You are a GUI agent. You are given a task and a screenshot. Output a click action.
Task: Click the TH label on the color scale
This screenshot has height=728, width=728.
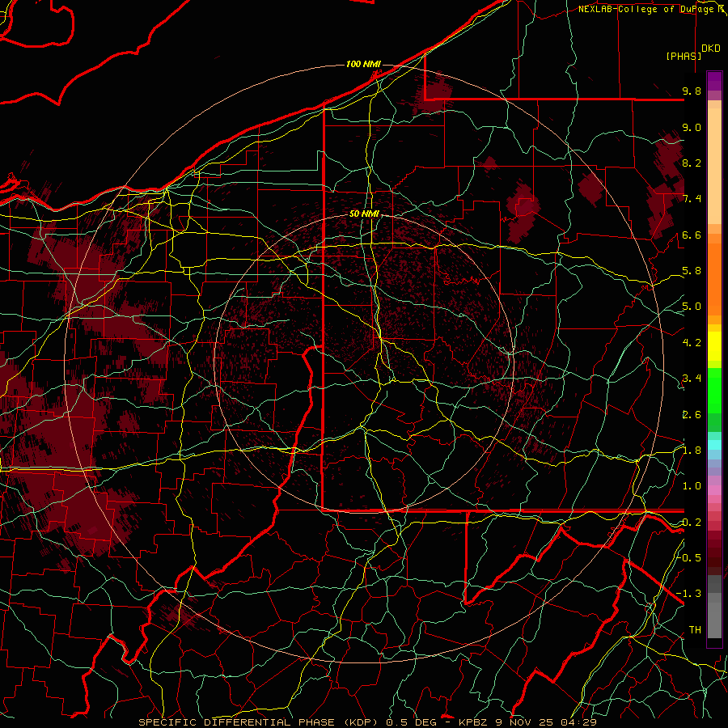pos(695,630)
